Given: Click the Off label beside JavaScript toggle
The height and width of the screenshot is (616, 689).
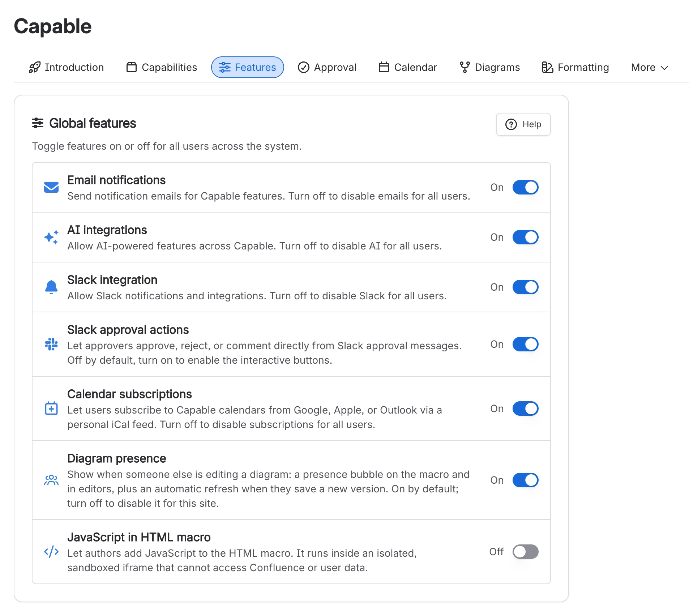Looking at the screenshot, I should click(x=496, y=552).
